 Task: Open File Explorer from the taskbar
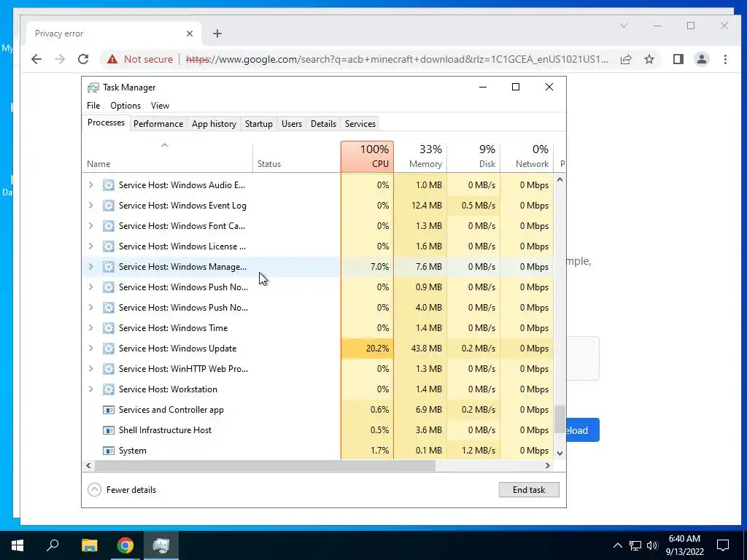tap(89, 545)
